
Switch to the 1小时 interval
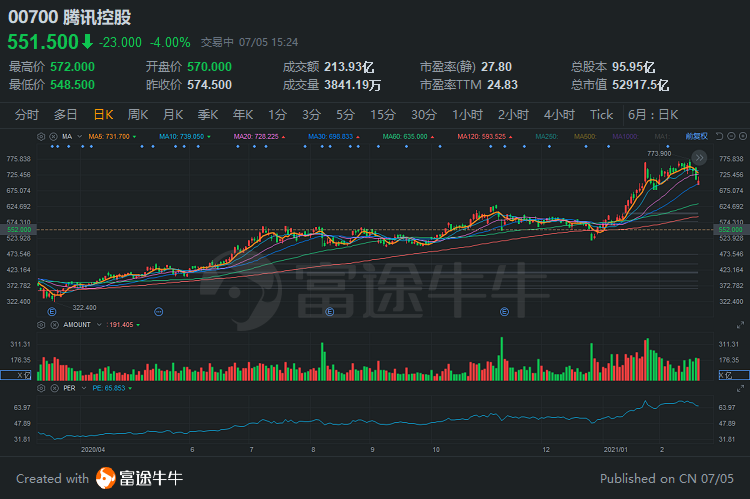pyautogui.click(x=467, y=115)
